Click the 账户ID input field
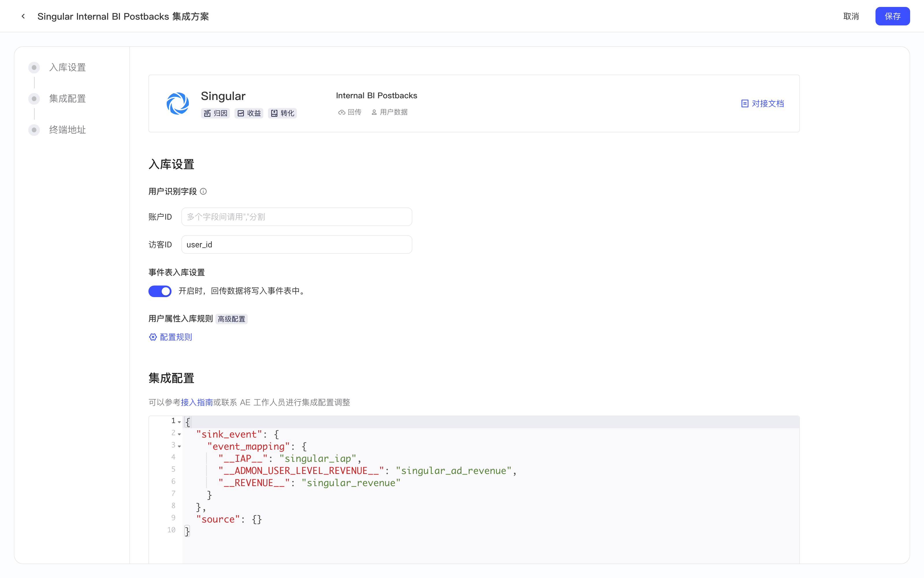The width and height of the screenshot is (924, 578). [x=297, y=217]
